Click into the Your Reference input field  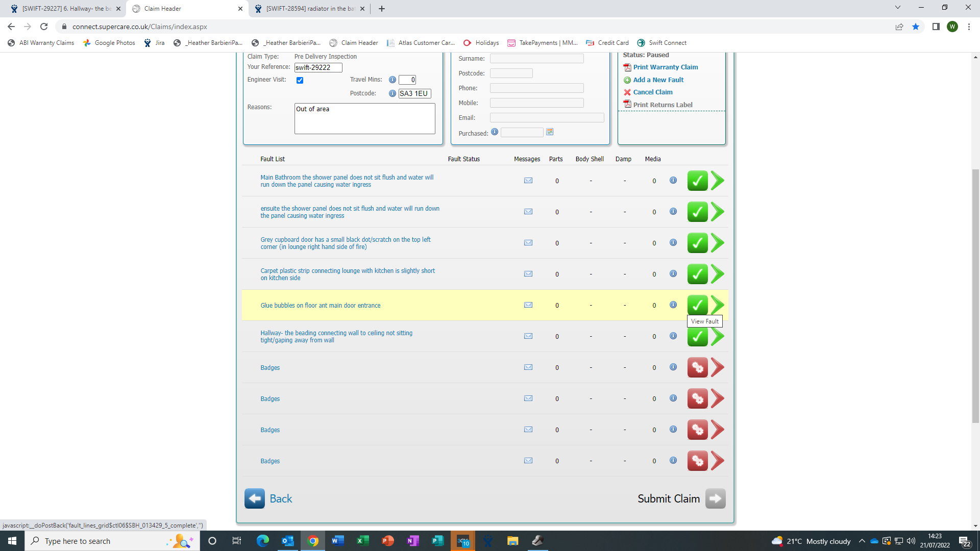tap(318, 67)
